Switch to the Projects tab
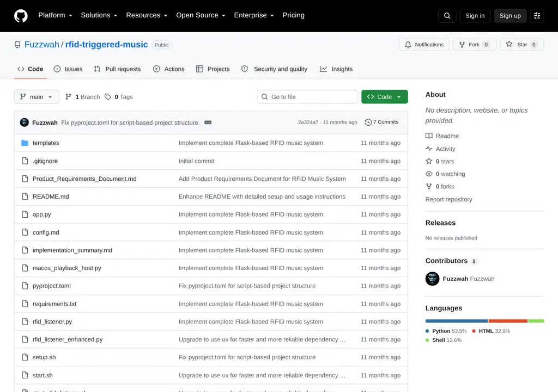The height and width of the screenshot is (392, 558). pyautogui.click(x=213, y=69)
